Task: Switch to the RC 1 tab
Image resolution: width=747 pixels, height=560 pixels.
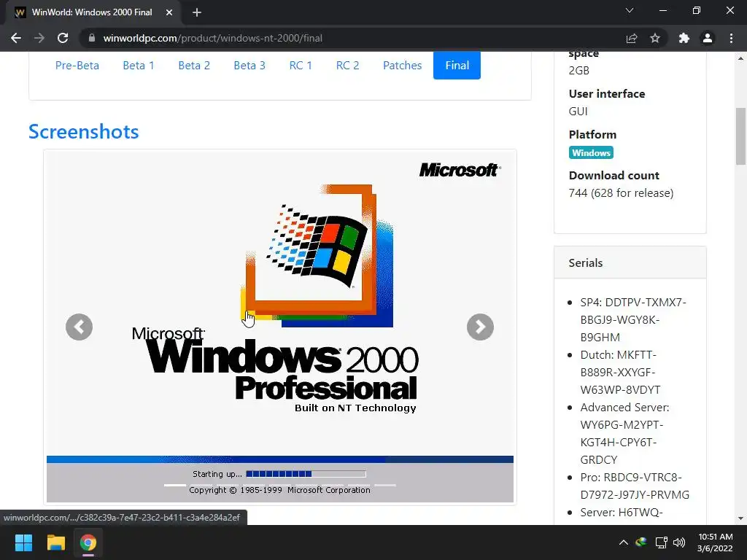Action: click(x=301, y=65)
